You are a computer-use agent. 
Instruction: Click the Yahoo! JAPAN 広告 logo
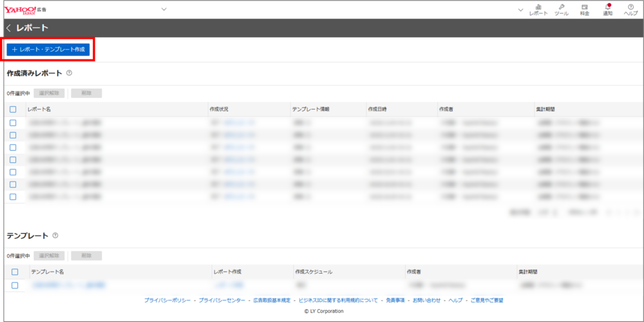(x=23, y=9)
